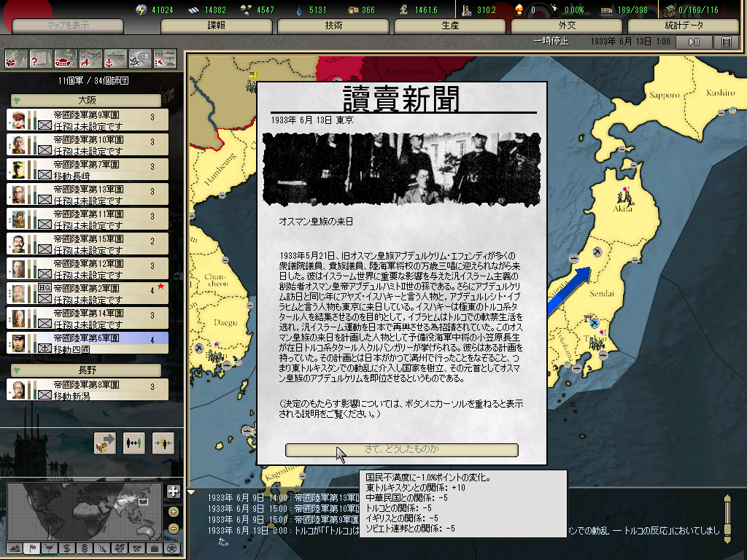Collapse the 長野 province group header

pos(86,370)
